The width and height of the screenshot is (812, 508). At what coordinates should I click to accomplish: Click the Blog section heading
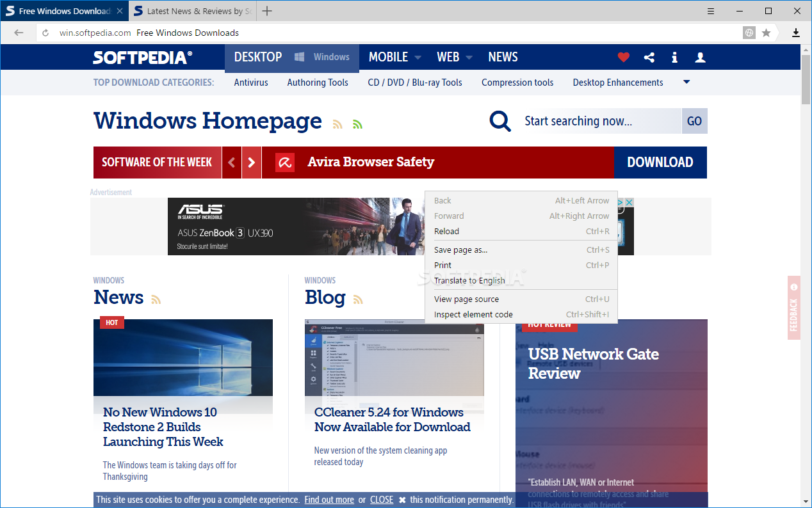coord(325,297)
